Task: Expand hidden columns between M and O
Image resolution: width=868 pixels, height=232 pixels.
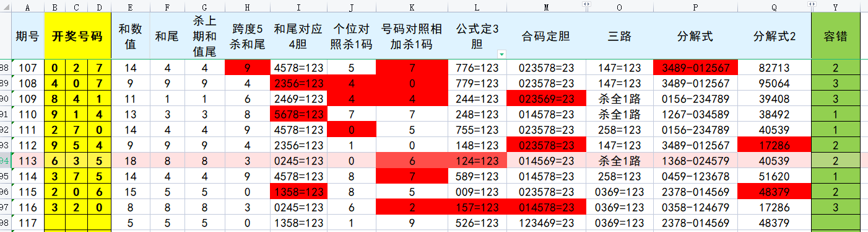Action: coord(586,4)
